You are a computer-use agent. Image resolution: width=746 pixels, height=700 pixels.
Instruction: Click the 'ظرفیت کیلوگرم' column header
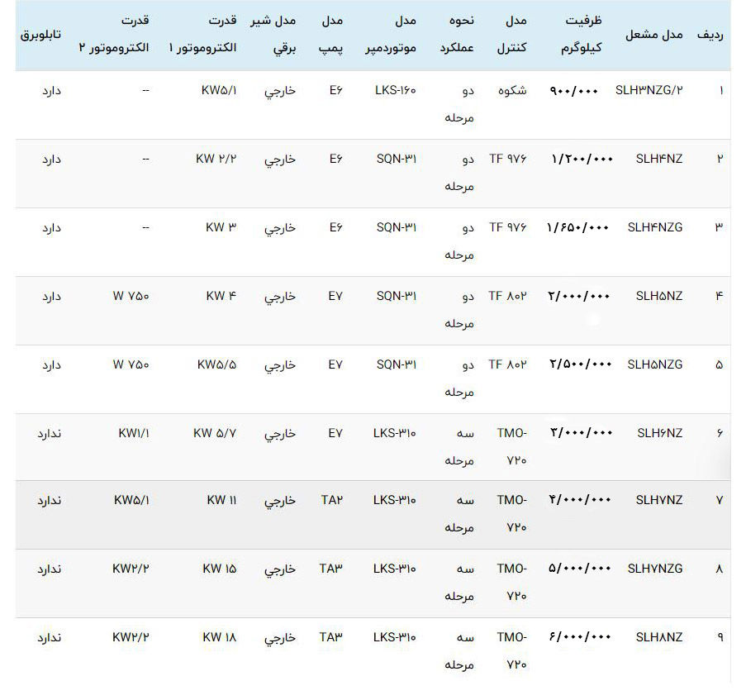click(584, 34)
